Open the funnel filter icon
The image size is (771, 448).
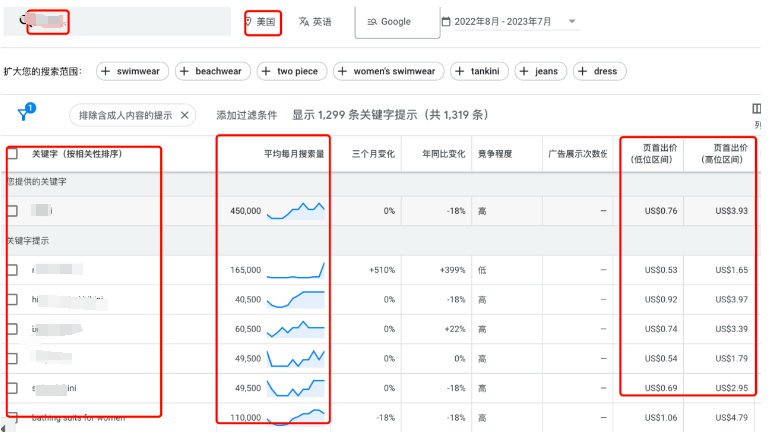(x=24, y=114)
